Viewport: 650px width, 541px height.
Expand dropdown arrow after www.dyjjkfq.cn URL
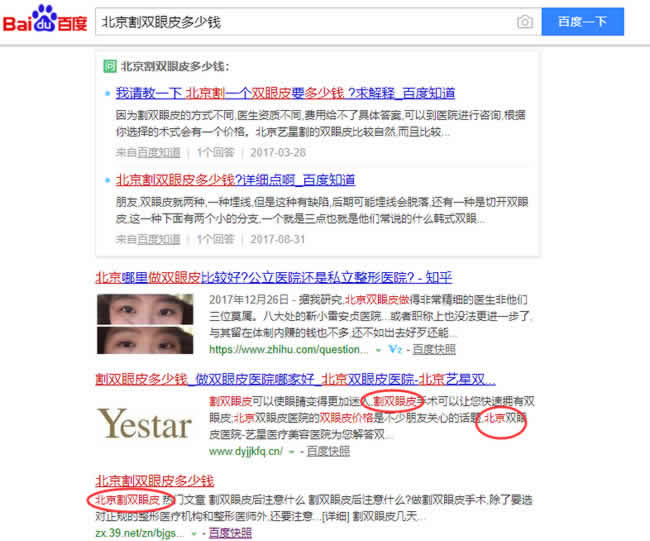[x=292, y=452]
